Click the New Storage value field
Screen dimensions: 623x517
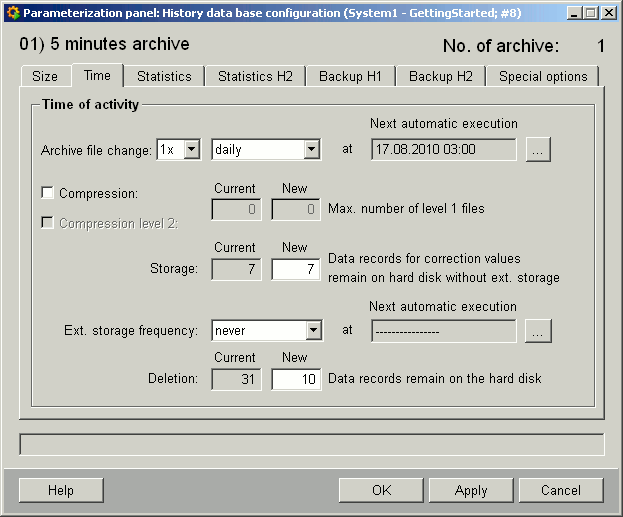coord(296,269)
